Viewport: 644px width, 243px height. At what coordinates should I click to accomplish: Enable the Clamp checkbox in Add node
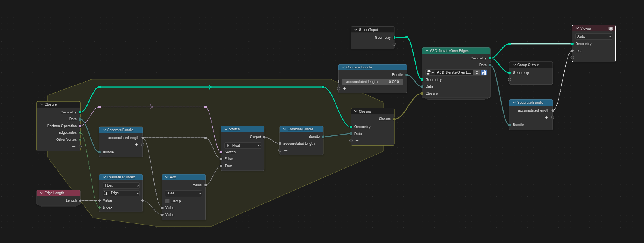coord(167,201)
